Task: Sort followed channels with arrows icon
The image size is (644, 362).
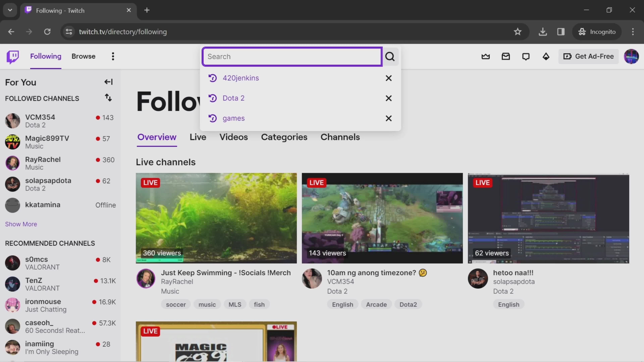Action: pos(108,98)
